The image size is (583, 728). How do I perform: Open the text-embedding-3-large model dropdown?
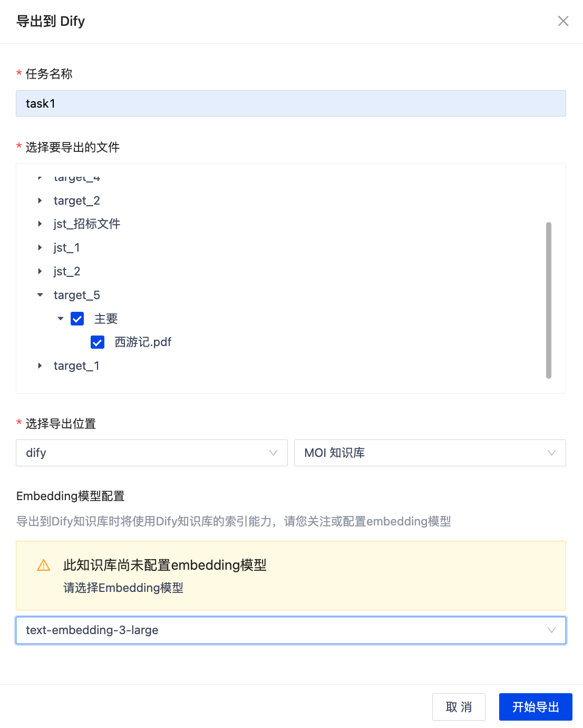[290, 630]
